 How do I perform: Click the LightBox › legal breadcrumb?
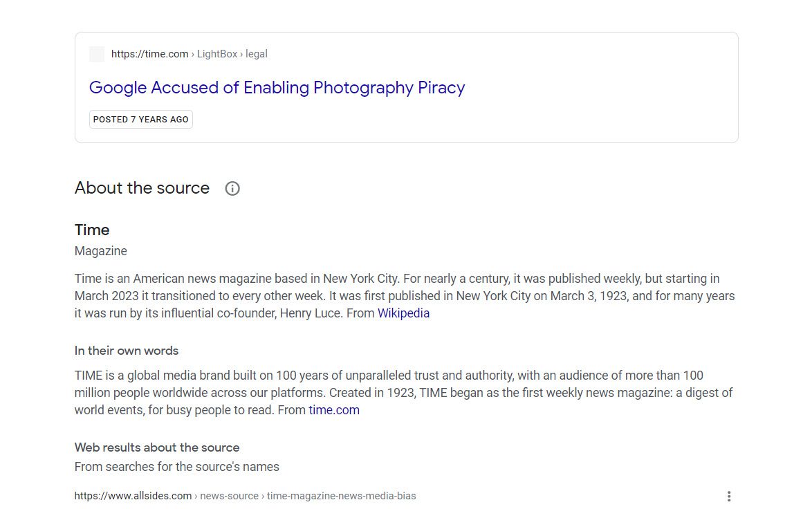click(x=232, y=54)
